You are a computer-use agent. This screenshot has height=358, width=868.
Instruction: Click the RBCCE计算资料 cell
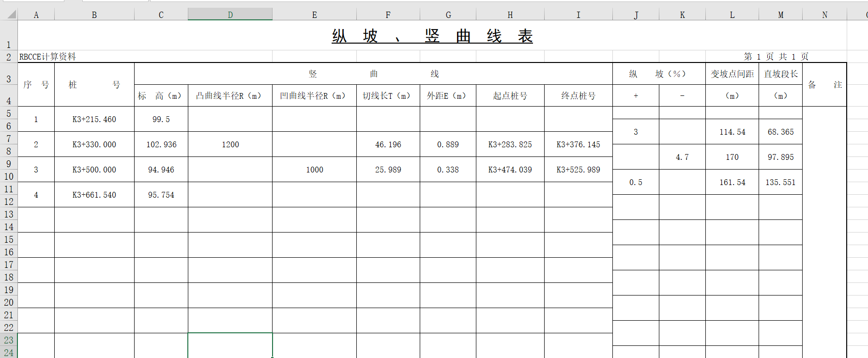[47, 57]
